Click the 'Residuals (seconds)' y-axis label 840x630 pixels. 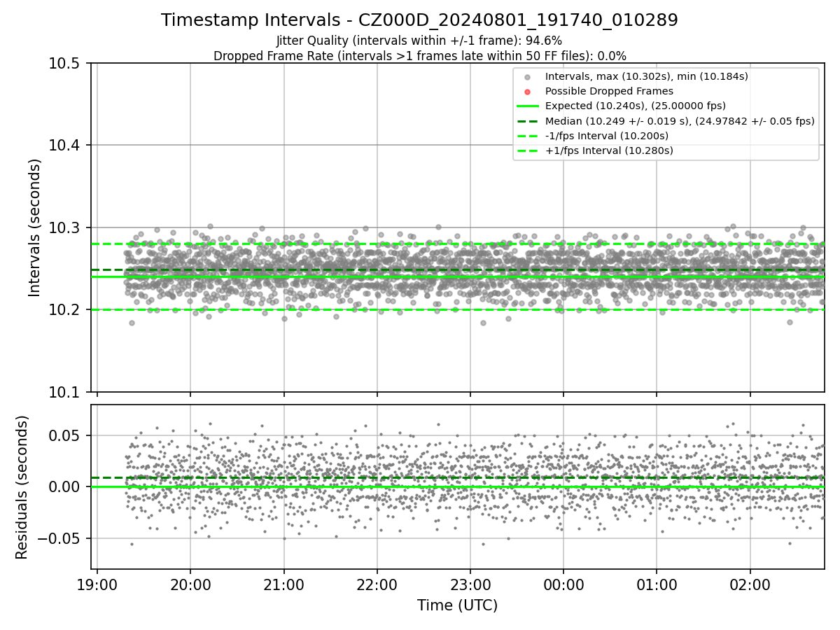22,487
